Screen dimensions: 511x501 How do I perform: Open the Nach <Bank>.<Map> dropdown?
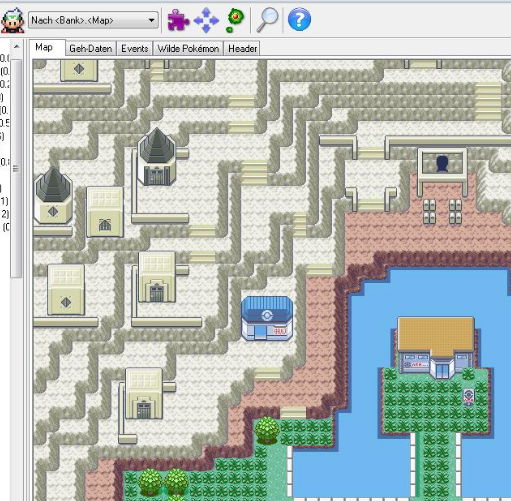[x=93, y=21]
